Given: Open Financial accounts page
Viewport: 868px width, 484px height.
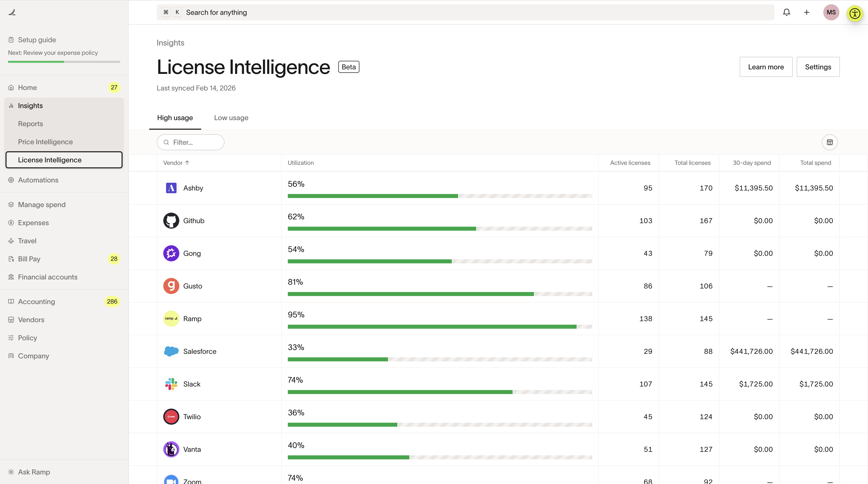Looking at the screenshot, I should point(47,277).
